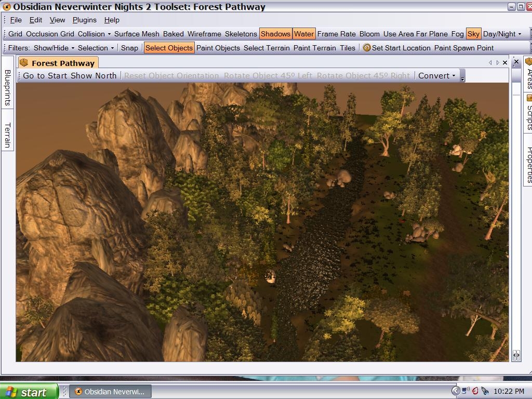Open the Plugins menu

[84, 20]
